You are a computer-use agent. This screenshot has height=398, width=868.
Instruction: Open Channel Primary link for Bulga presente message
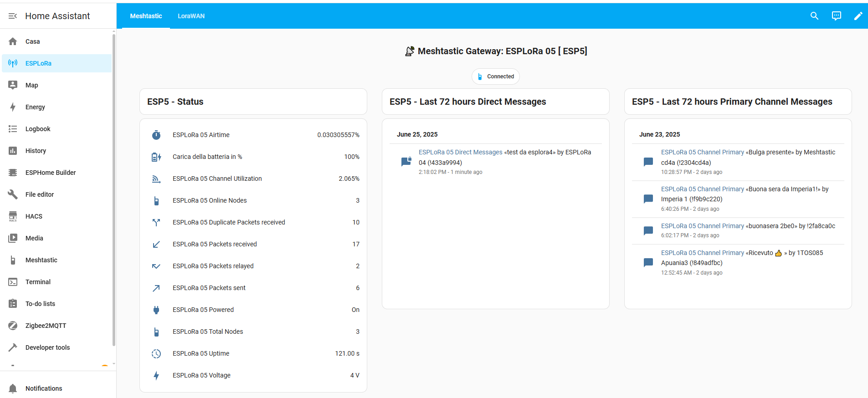pos(702,152)
